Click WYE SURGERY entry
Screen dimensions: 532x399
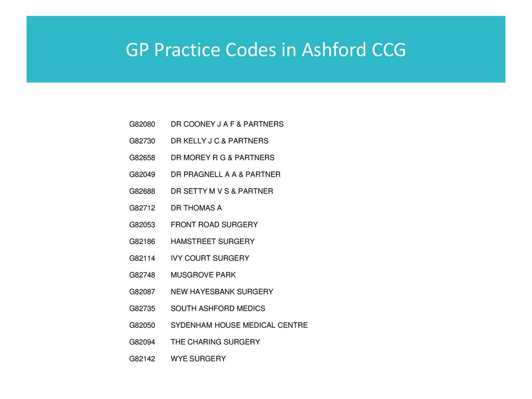(198, 358)
